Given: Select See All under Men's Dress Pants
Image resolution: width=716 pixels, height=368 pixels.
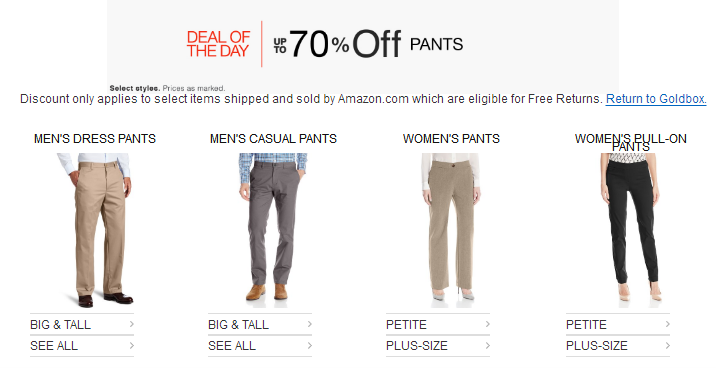Looking at the screenshot, I should tap(82, 346).
